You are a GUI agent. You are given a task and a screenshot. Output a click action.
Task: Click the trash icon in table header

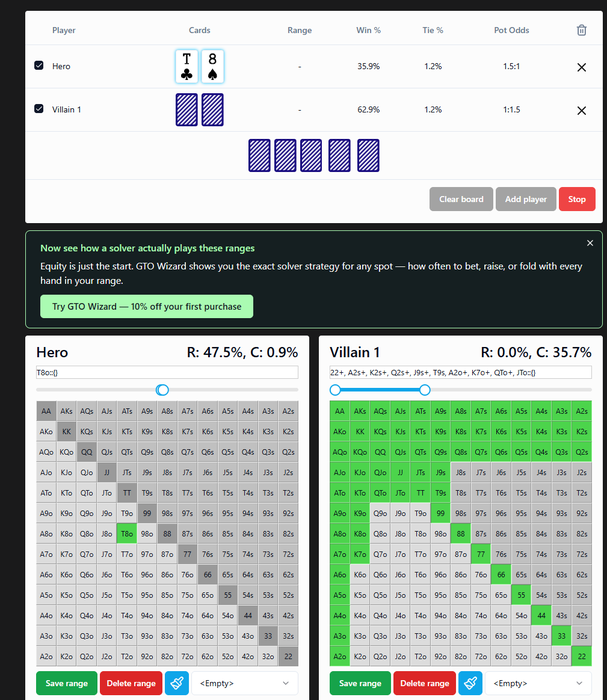[581, 30]
